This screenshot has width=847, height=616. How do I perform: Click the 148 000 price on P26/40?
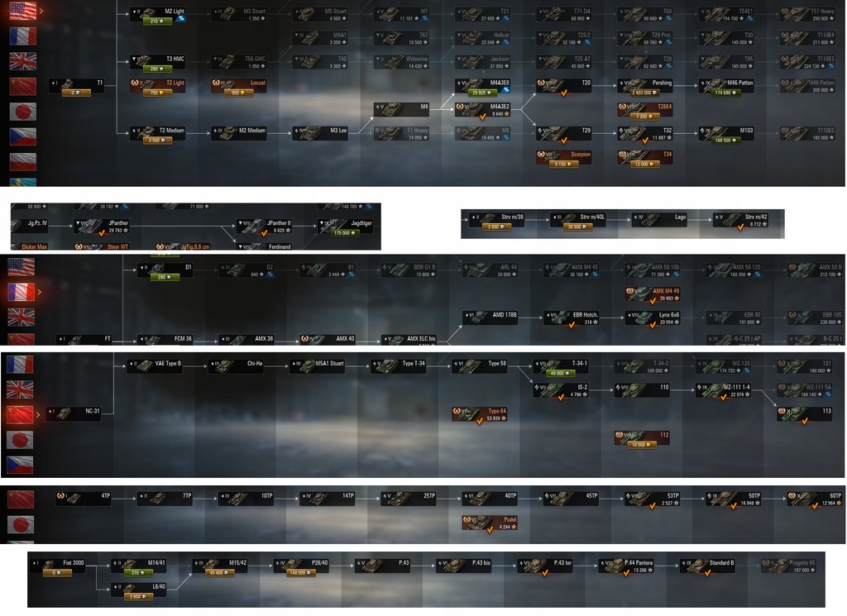point(301,573)
